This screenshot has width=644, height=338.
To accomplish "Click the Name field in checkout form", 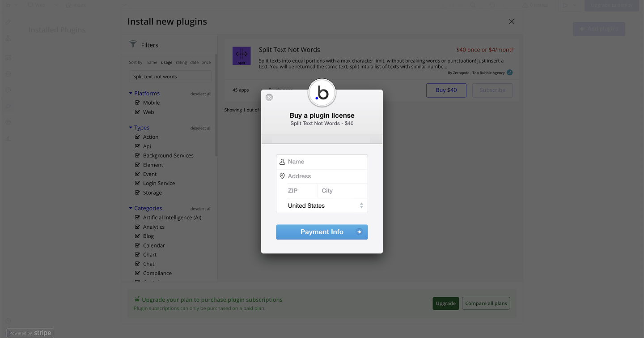I will pyautogui.click(x=326, y=162).
